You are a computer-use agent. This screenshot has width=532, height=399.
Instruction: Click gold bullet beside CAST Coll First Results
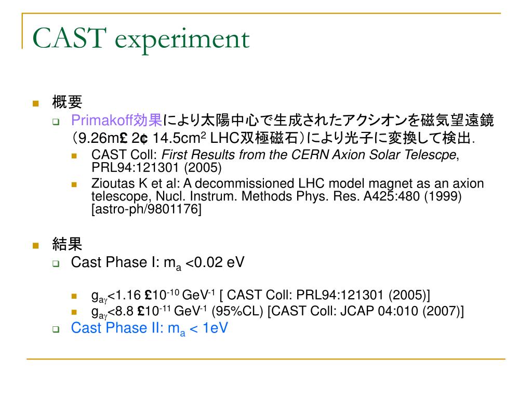pyautogui.click(x=74, y=156)
